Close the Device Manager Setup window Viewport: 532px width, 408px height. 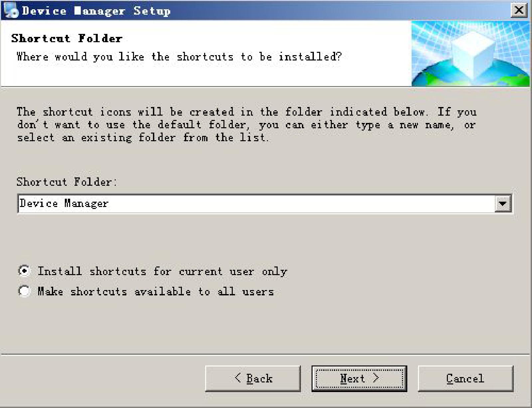519,11
